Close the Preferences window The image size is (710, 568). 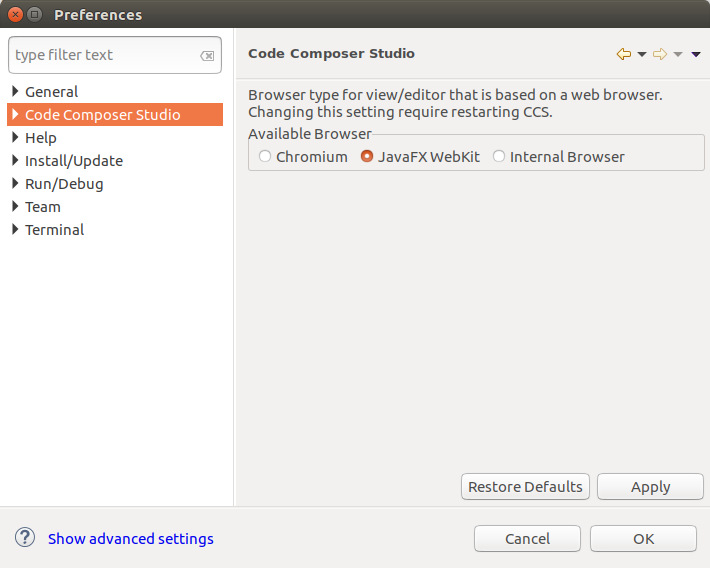15,14
